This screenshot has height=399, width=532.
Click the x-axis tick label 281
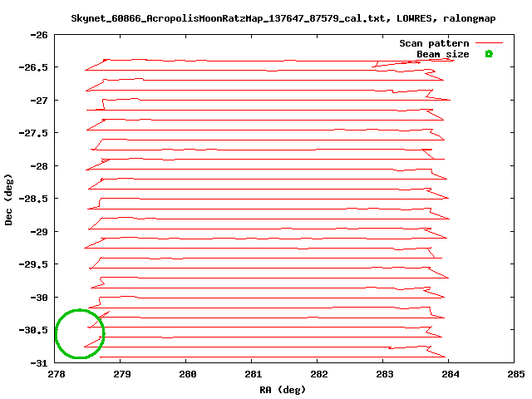253,374
